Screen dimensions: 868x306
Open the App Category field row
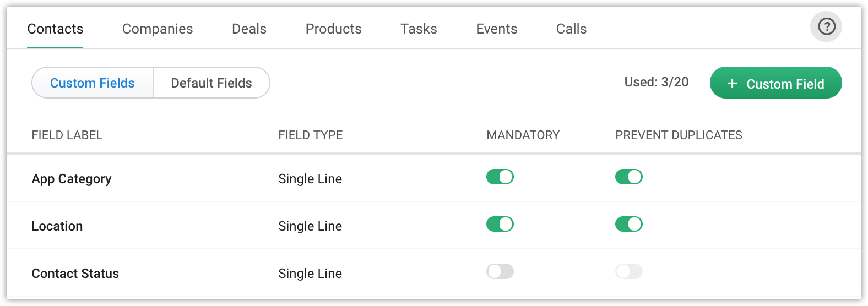coord(72,179)
